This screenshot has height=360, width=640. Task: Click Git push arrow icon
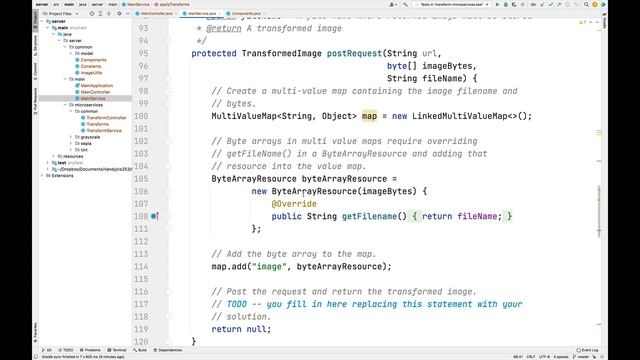click(x=559, y=4)
